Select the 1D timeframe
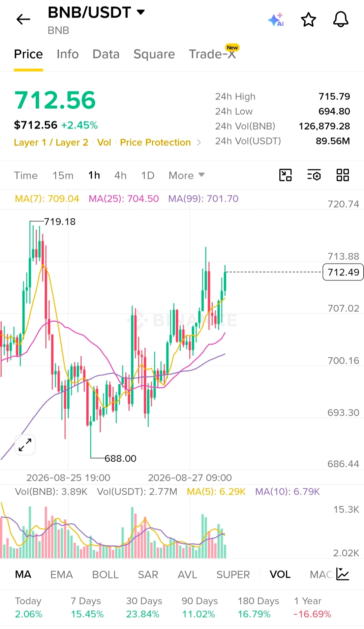 148,175
